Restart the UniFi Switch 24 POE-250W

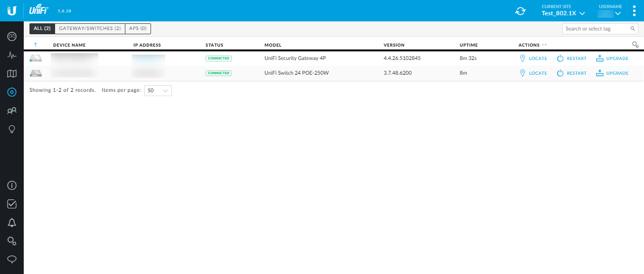[x=571, y=73]
